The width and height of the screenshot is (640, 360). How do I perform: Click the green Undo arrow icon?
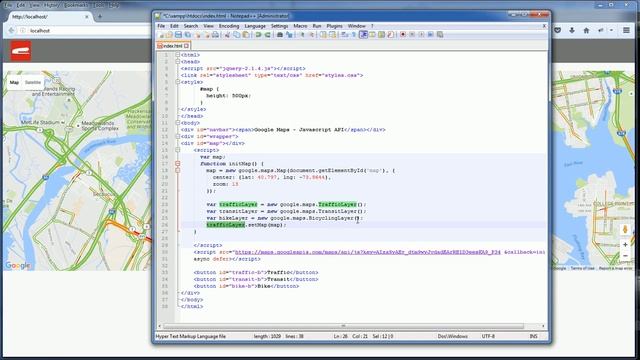point(258,35)
